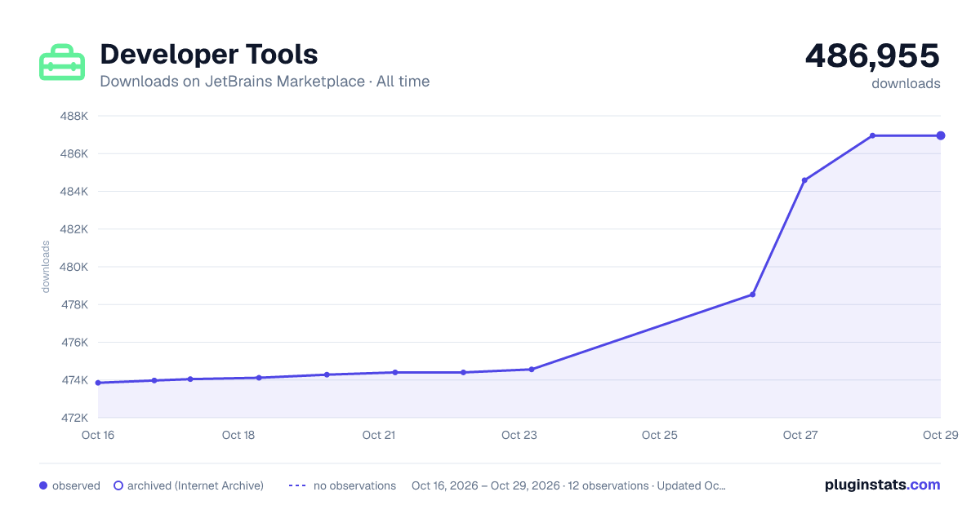Select the data point above Oct 21
980x514 pixels.
(395, 372)
